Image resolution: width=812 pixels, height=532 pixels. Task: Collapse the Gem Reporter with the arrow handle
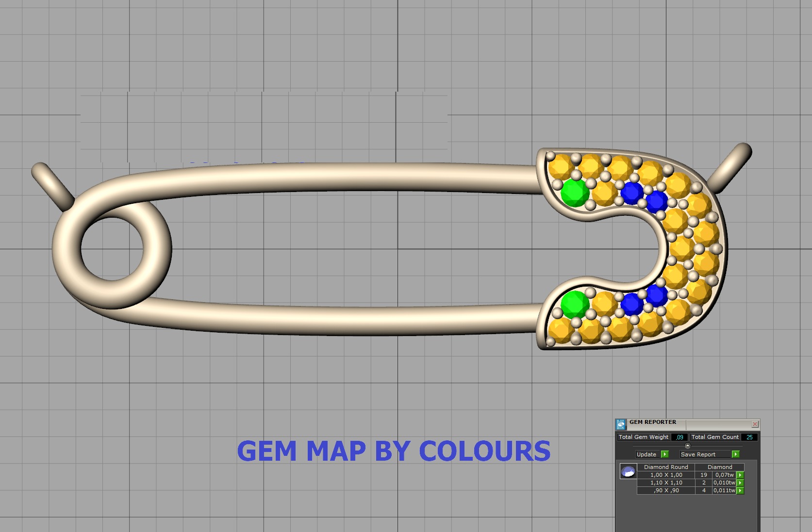click(687, 446)
